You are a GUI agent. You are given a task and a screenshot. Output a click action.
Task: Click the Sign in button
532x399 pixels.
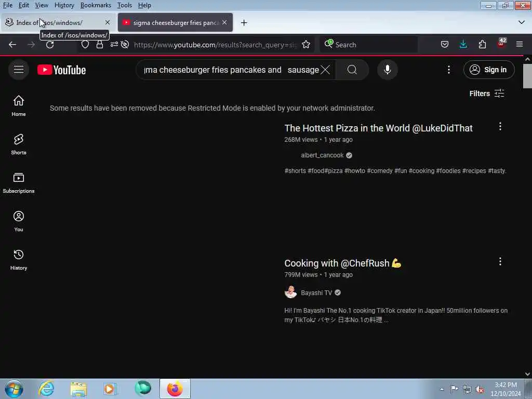(x=489, y=70)
